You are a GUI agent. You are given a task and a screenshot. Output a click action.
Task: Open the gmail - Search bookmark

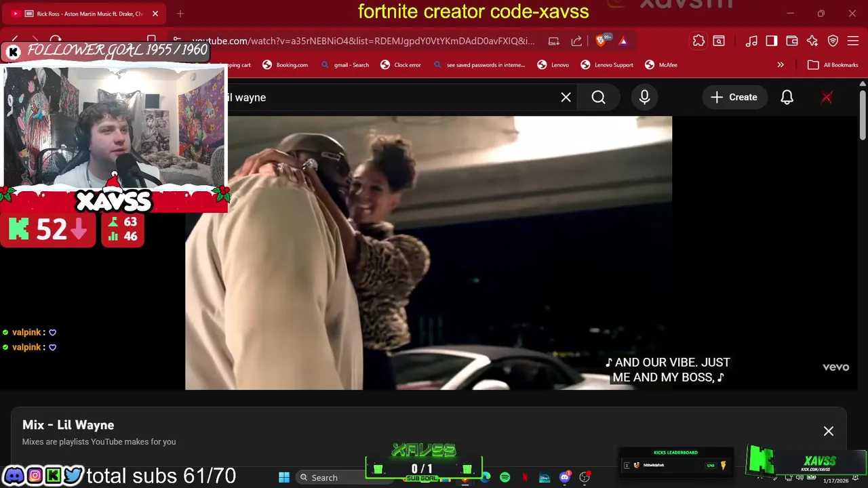tap(344, 65)
